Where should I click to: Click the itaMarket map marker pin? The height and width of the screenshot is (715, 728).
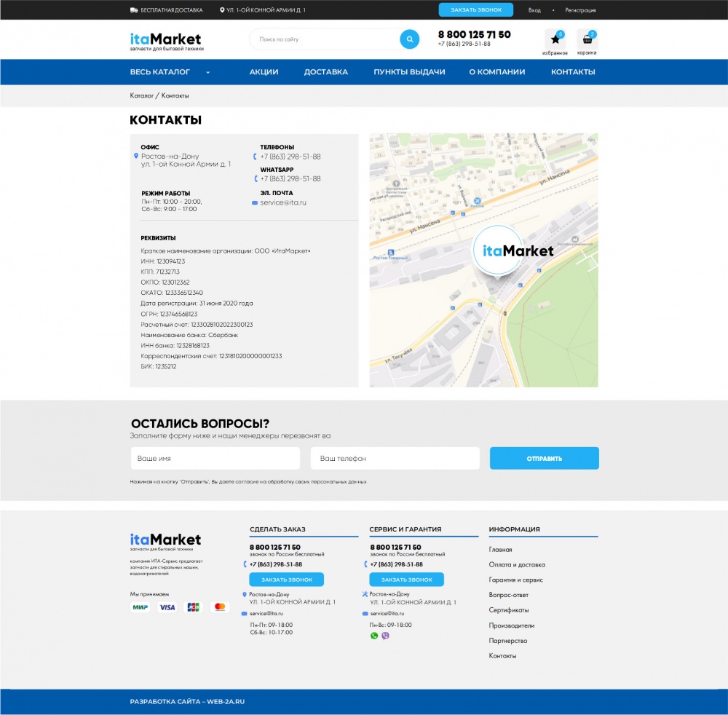(497, 251)
